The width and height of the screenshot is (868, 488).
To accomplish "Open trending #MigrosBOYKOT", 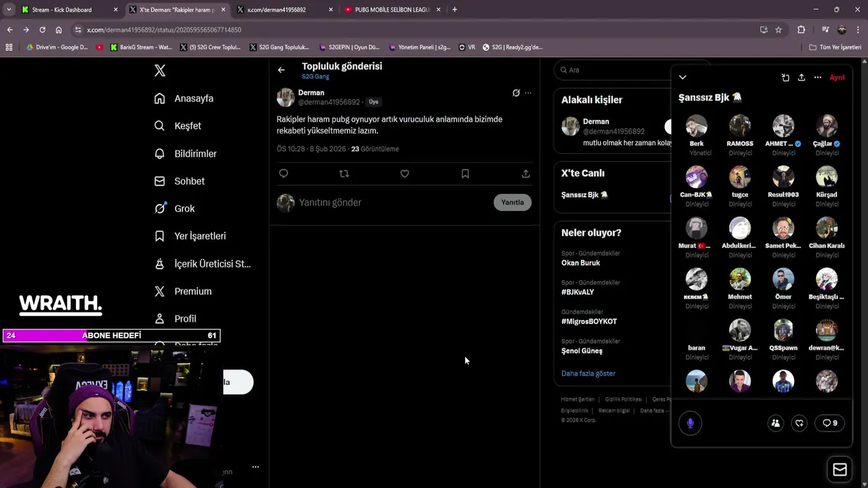I will (x=589, y=321).
